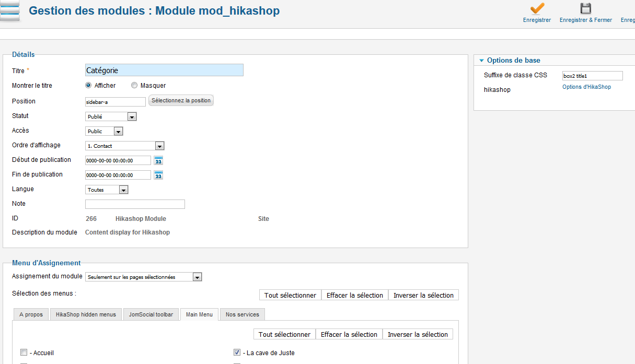Open calendar for Fin de publication
The height and width of the screenshot is (364, 635).
(158, 175)
